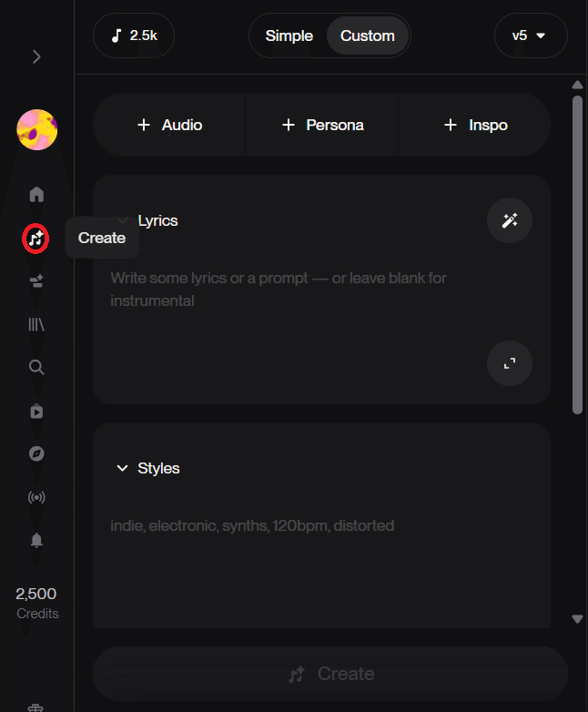This screenshot has height=712, width=588.
Task: Click the Add Audio tab
Action: (169, 125)
